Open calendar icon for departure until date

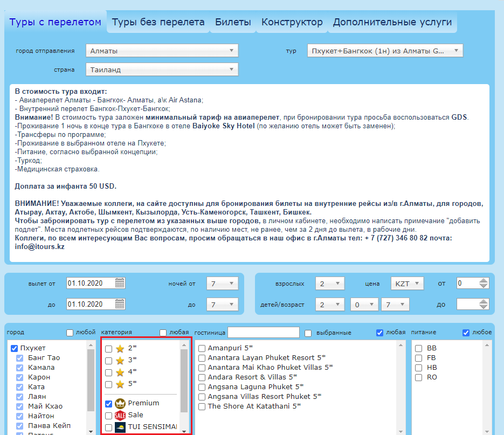(x=120, y=305)
